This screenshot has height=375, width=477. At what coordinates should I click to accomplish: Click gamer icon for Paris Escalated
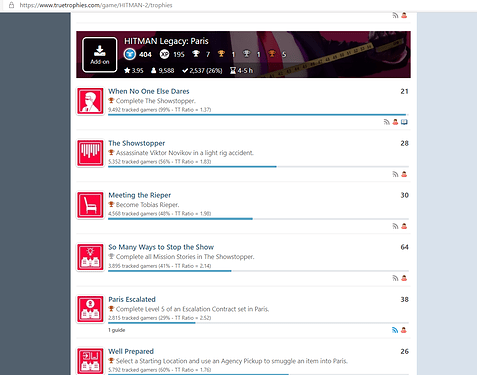click(x=404, y=330)
